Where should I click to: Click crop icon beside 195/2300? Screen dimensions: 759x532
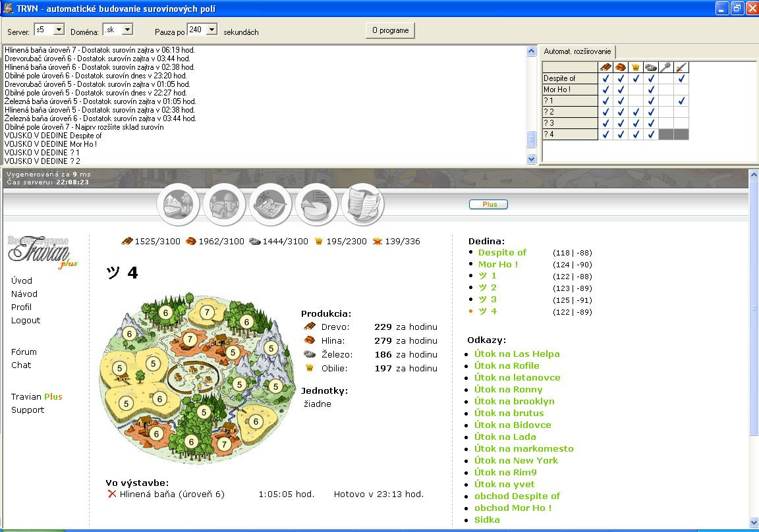(x=318, y=241)
